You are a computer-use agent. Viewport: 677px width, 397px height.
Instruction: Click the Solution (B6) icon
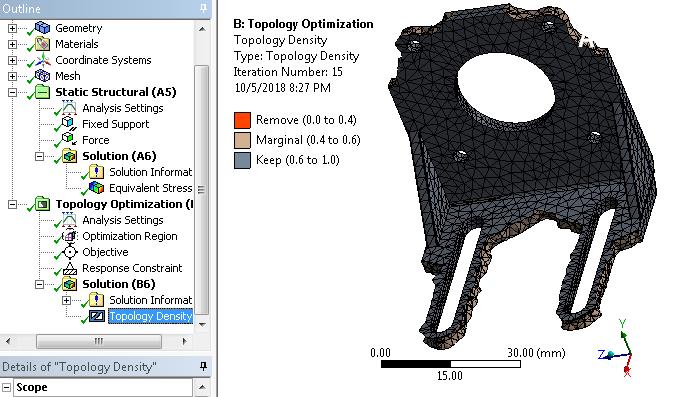(69, 284)
